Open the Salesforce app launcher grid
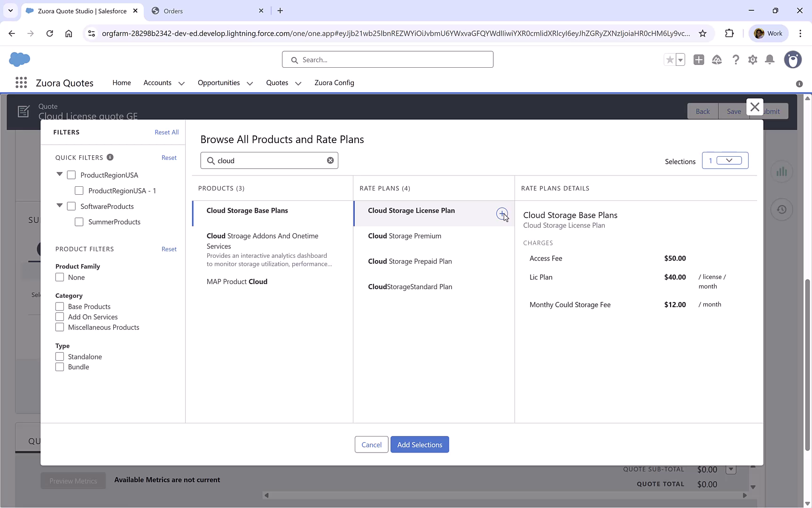Image resolution: width=812 pixels, height=508 pixels. (21, 82)
